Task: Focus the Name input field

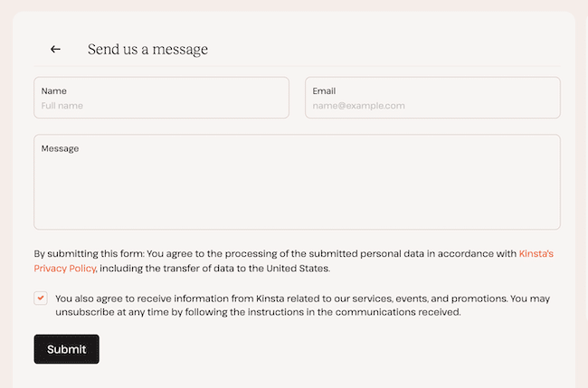Action: pyautogui.click(x=161, y=98)
